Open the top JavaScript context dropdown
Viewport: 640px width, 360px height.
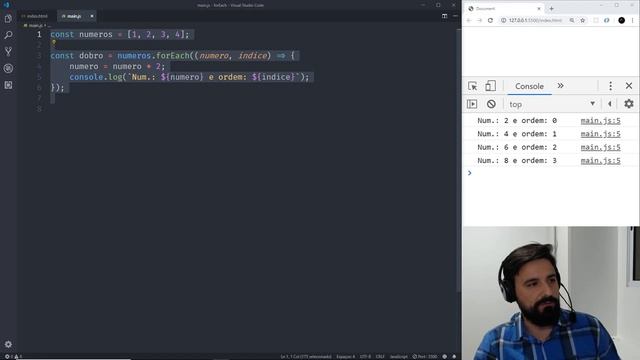point(552,104)
